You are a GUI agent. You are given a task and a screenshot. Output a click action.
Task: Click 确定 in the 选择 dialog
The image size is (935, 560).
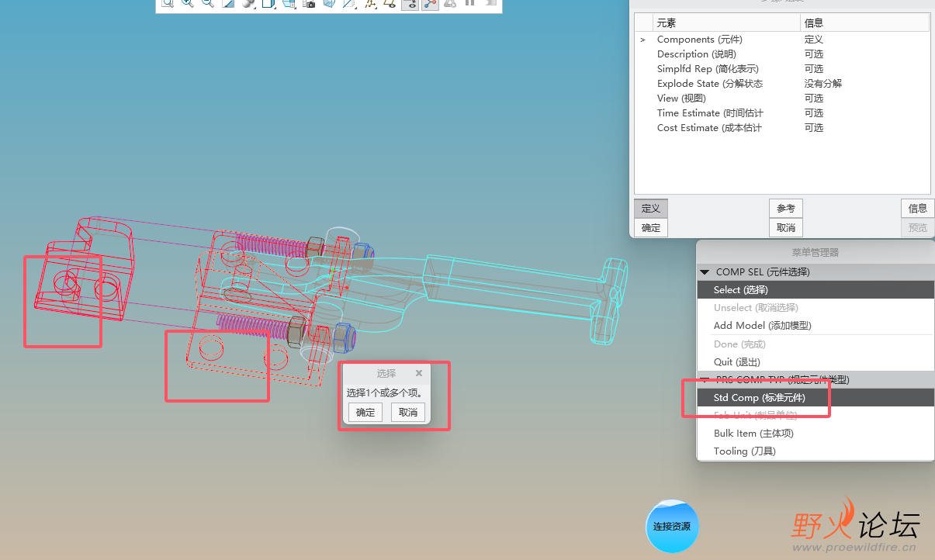click(x=365, y=413)
